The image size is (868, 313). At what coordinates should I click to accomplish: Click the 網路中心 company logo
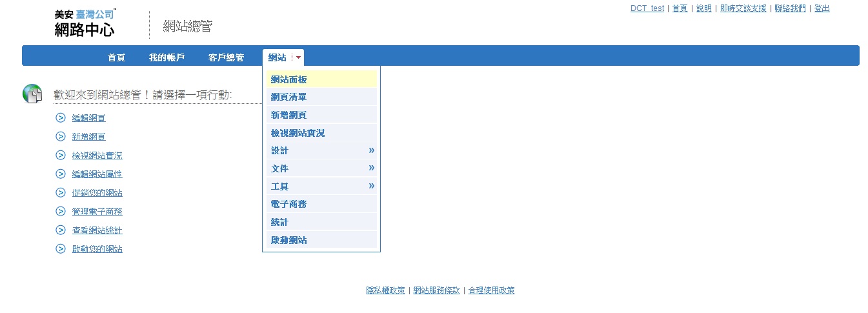point(85,24)
